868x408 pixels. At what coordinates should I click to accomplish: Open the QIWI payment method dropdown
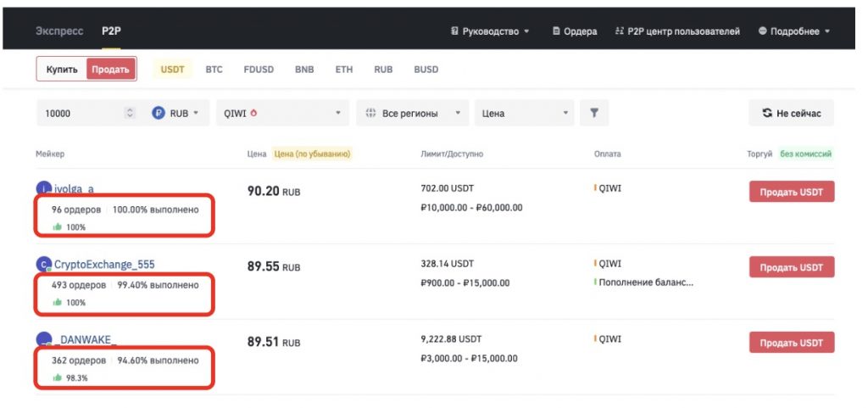[x=282, y=113]
